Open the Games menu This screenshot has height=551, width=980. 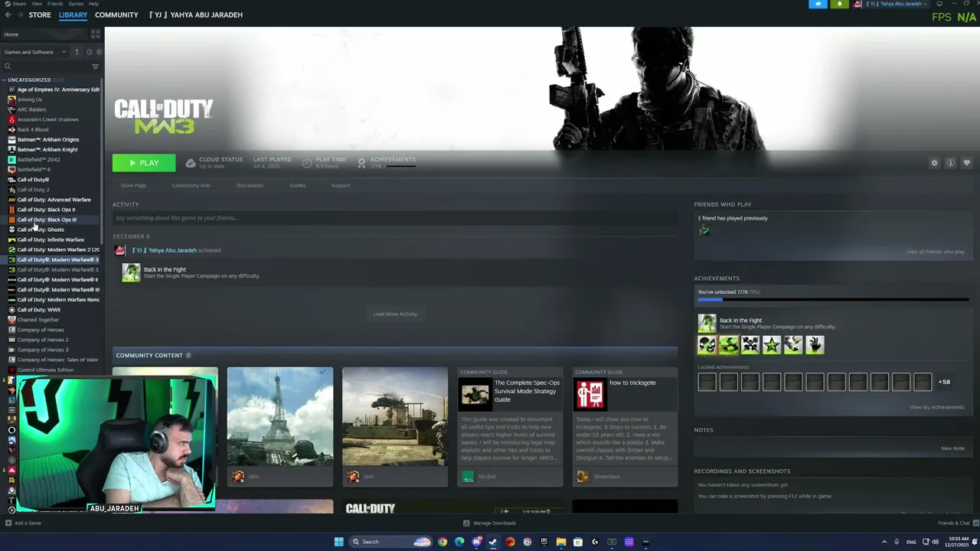click(x=76, y=4)
